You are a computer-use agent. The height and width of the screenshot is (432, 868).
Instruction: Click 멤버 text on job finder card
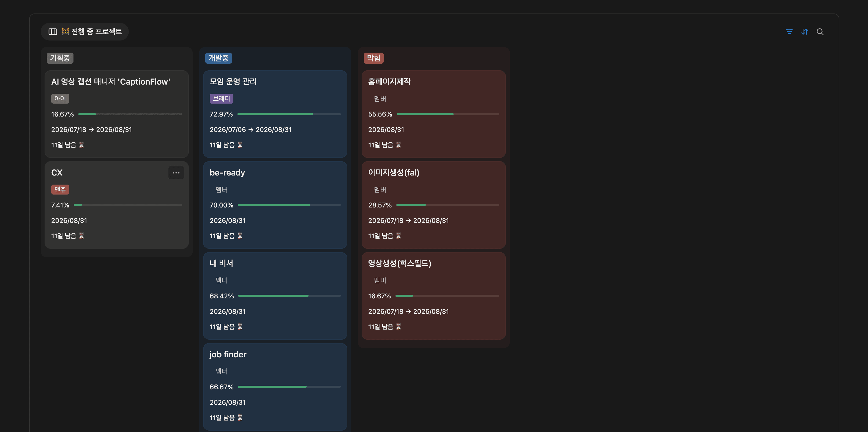221,371
